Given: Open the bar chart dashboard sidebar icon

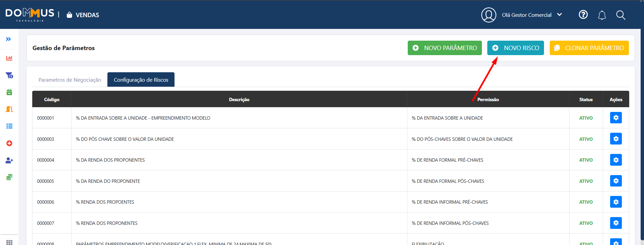Looking at the screenshot, I should [9, 58].
